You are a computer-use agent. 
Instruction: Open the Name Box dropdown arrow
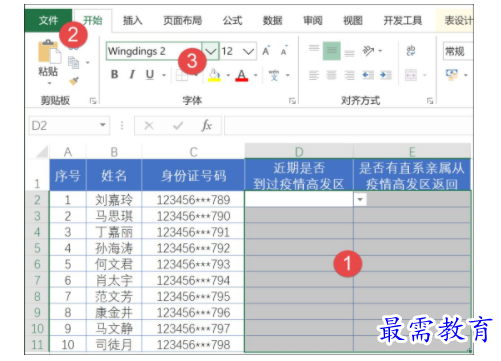(x=103, y=125)
